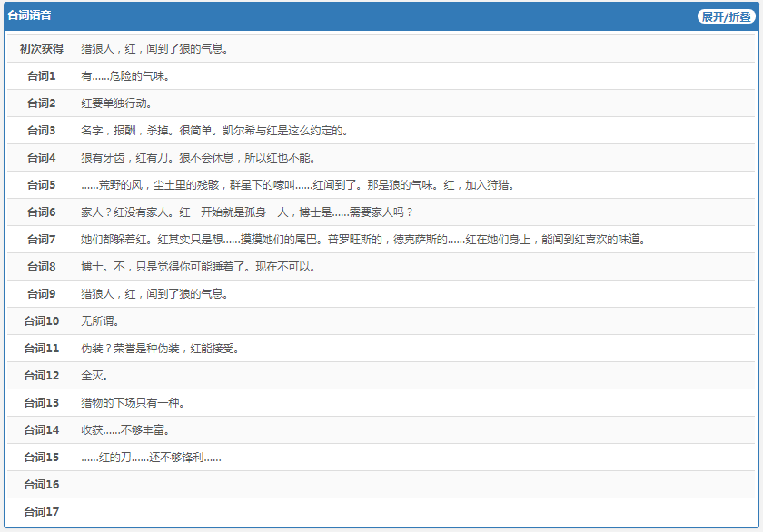Click the text 红要单独行动。
The image size is (763, 532).
coord(116,103)
